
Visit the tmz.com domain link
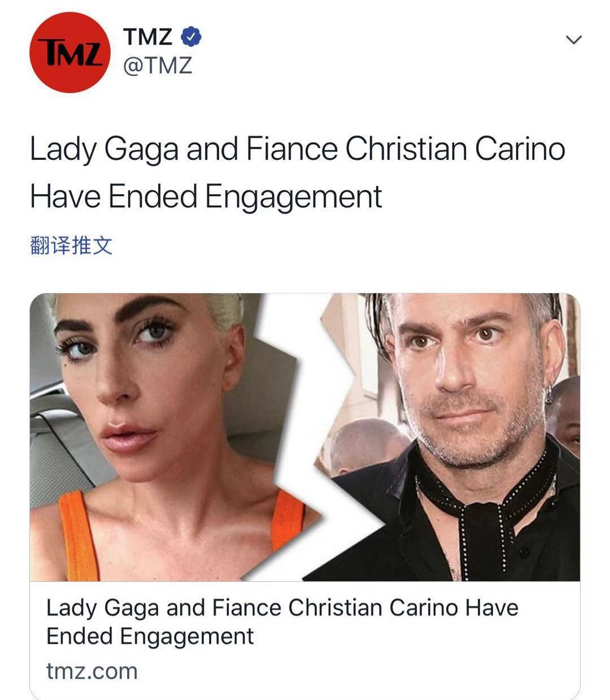click(91, 671)
